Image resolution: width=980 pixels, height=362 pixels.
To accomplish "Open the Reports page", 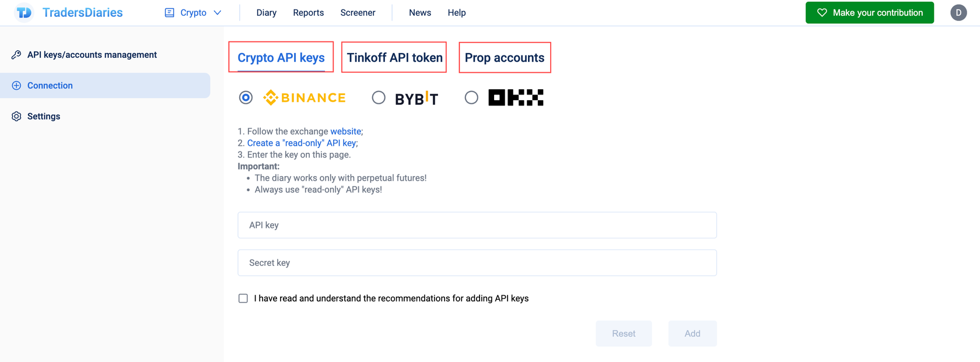I will [308, 12].
